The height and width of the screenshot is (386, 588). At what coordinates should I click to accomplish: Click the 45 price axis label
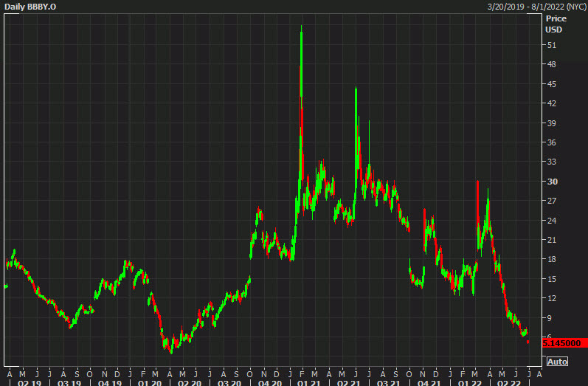click(552, 84)
